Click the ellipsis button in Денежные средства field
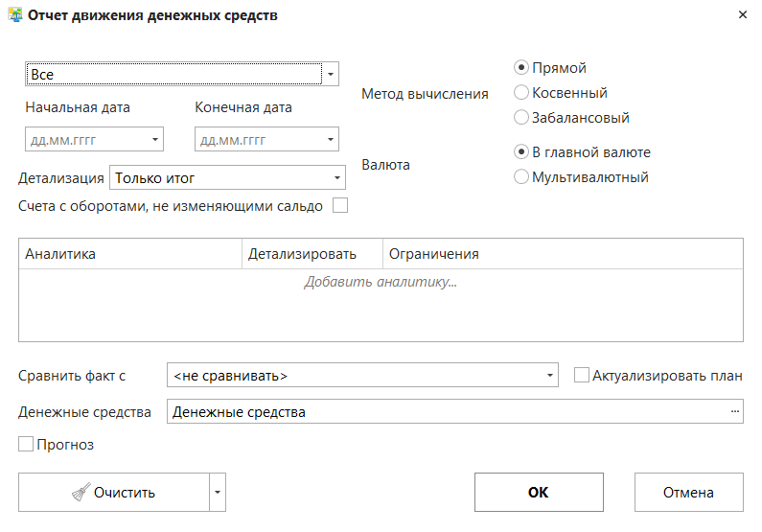This screenshot has width=762, height=532. pos(735,412)
